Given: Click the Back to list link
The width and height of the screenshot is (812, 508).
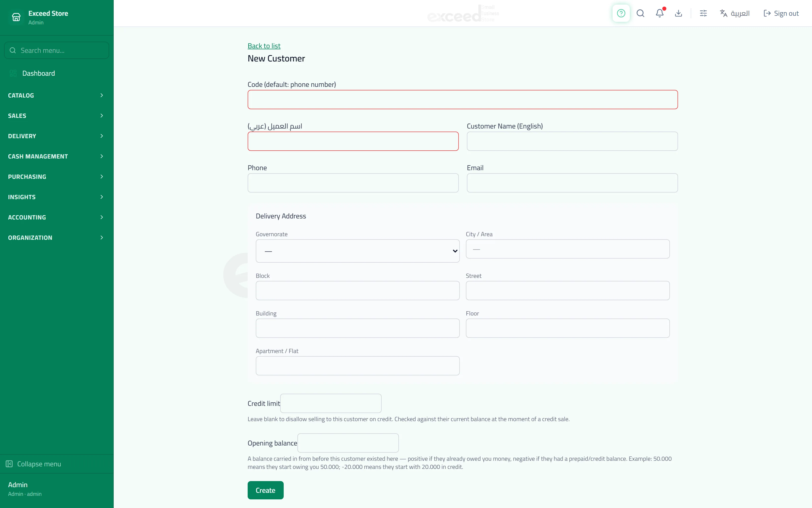Looking at the screenshot, I should [264, 46].
